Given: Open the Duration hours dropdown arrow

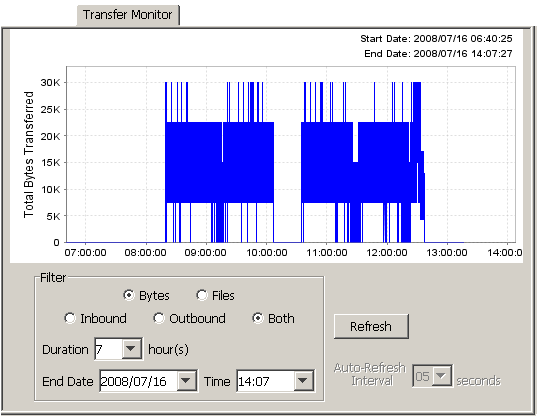Looking at the screenshot, I should tap(132, 349).
